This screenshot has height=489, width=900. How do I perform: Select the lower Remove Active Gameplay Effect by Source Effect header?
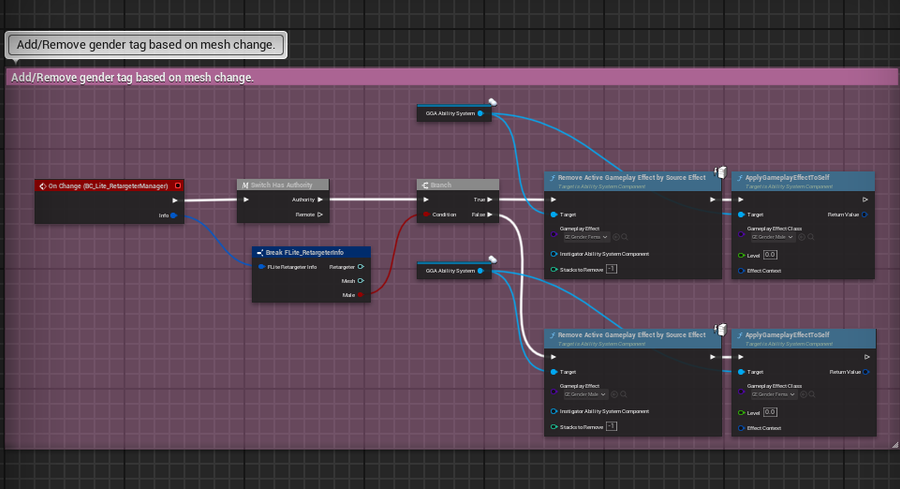(x=633, y=338)
